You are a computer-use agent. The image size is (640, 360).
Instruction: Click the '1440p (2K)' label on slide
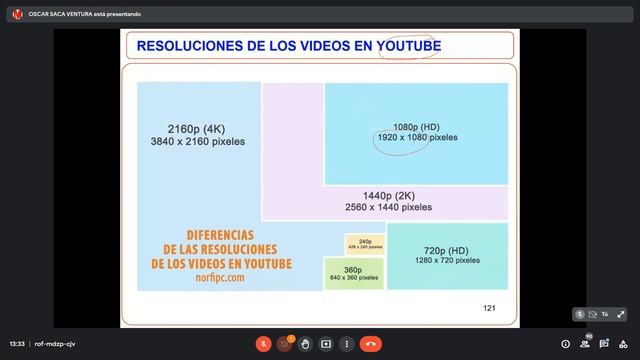[389, 196]
